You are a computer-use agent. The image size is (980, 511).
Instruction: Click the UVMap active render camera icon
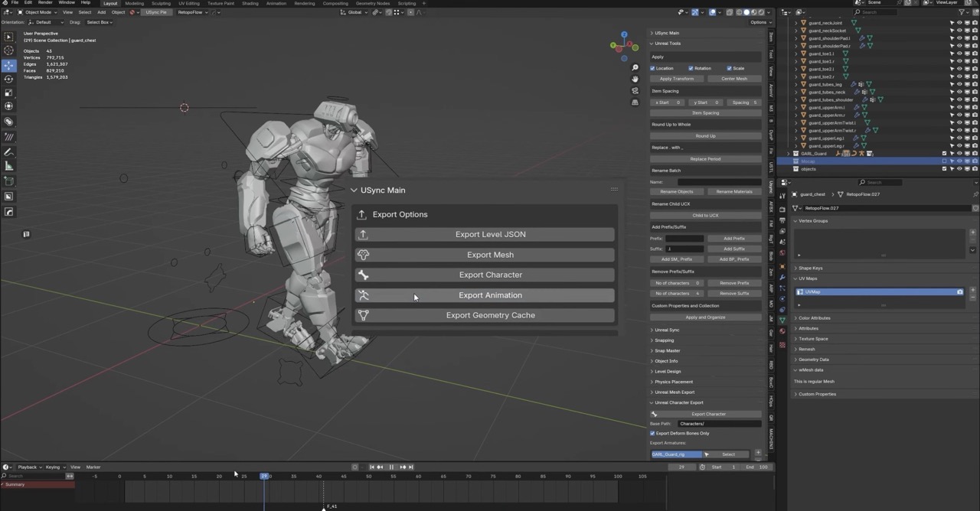click(959, 292)
